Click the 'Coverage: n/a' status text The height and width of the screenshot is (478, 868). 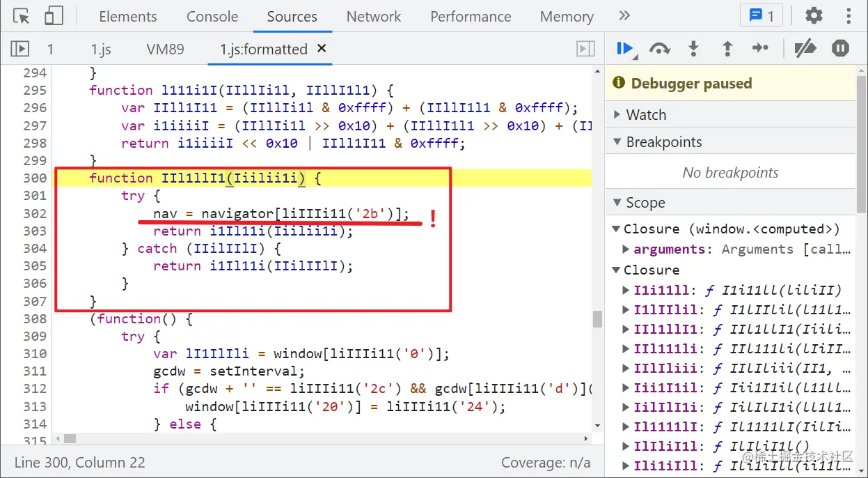coord(546,462)
